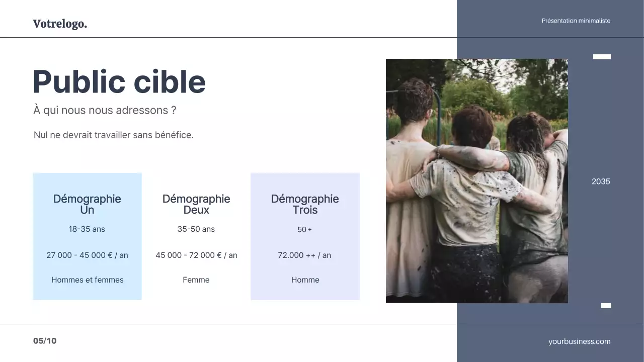Viewport: 644px width, 362px height.
Task: Select the Démographie Trois card
Action: [x=305, y=236]
